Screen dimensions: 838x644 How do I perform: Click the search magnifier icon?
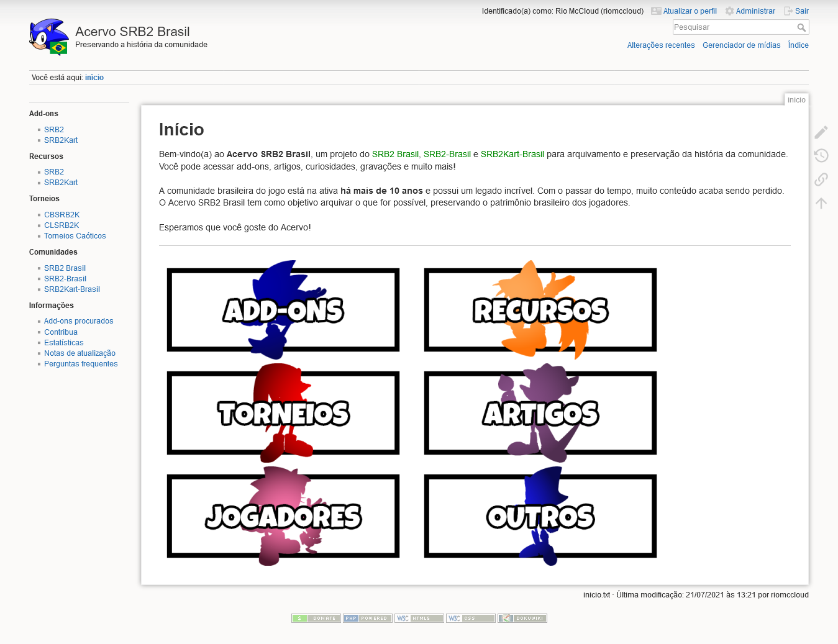pyautogui.click(x=801, y=27)
